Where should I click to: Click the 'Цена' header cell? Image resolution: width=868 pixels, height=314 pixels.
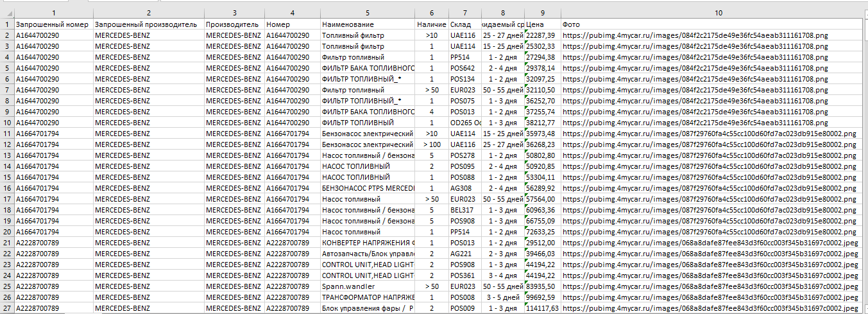(543, 24)
